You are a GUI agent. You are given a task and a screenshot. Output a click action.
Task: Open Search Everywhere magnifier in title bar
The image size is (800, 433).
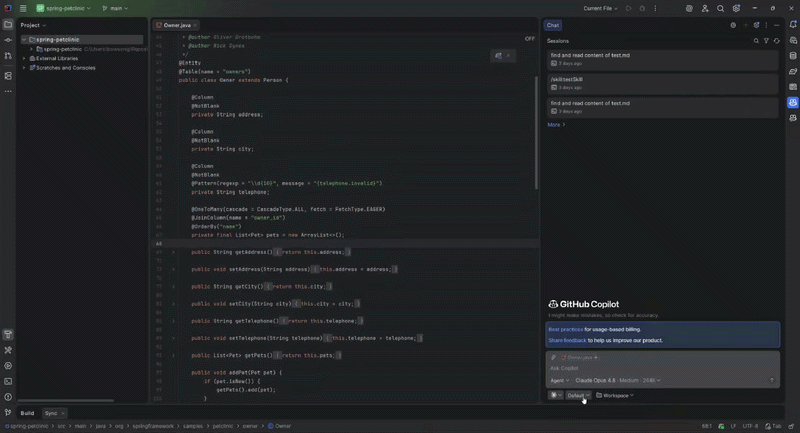pyautogui.click(x=720, y=8)
